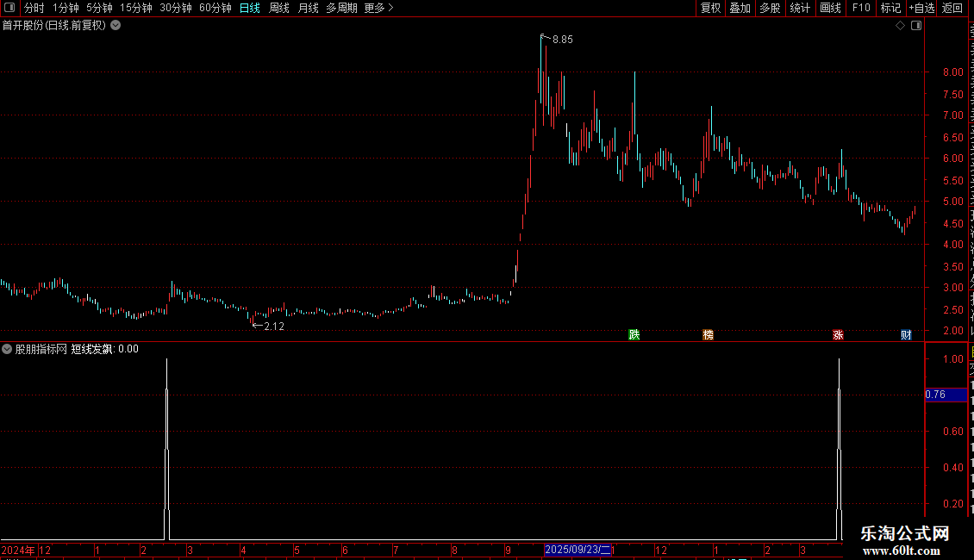Select the 30分钟 period
The height and width of the screenshot is (560, 974).
pos(175,8)
